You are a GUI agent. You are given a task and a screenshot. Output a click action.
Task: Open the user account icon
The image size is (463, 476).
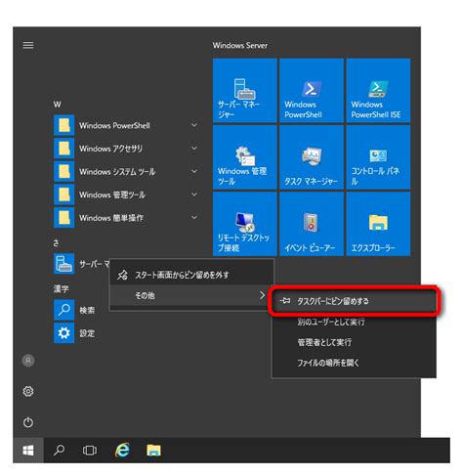coord(28,361)
